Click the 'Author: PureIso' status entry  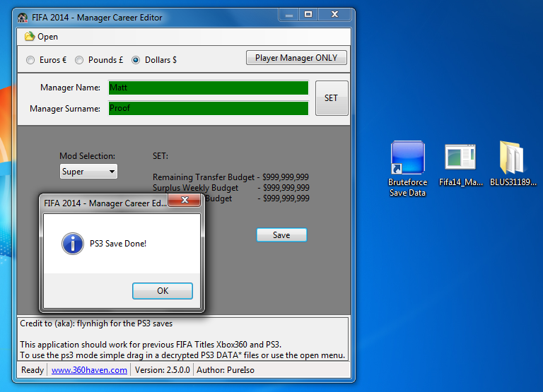coord(226,370)
